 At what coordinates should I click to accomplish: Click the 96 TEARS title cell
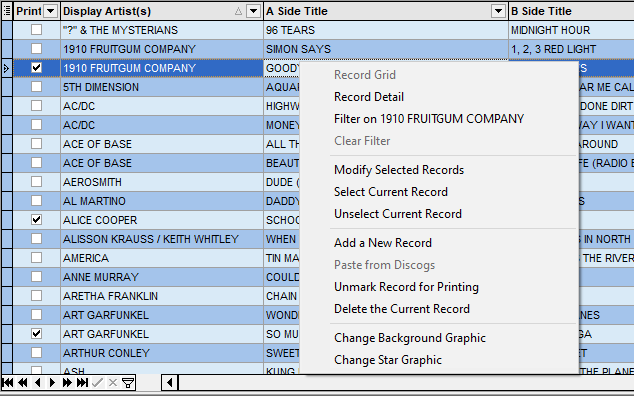pos(386,30)
